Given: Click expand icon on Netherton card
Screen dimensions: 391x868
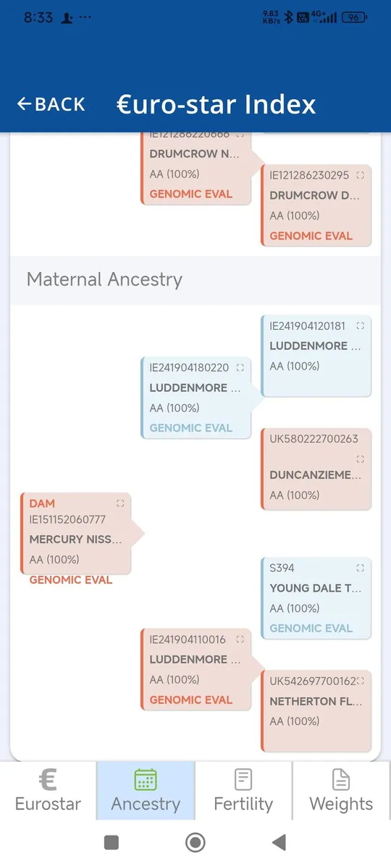Looking at the screenshot, I should point(361,681).
